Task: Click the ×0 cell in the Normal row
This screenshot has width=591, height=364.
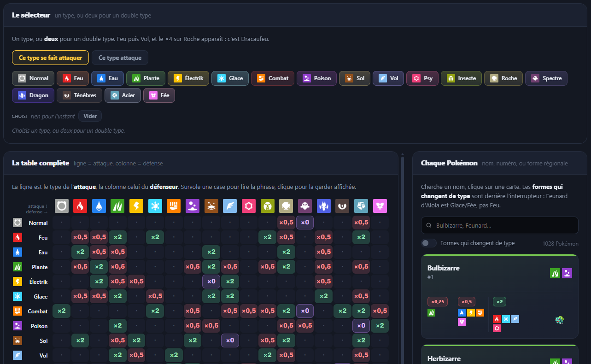Action: coord(305,223)
